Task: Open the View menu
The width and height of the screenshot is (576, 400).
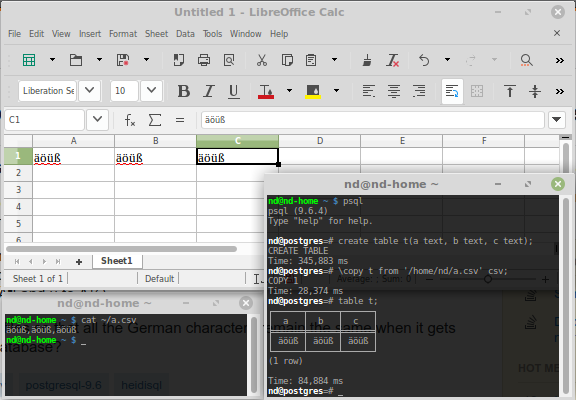Action: tap(61, 34)
